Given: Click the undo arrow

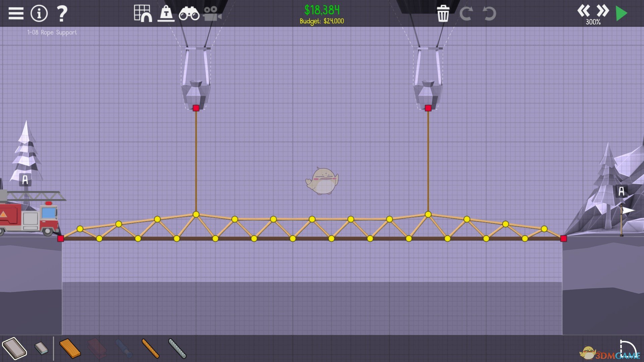Looking at the screenshot, I should pos(489,13).
